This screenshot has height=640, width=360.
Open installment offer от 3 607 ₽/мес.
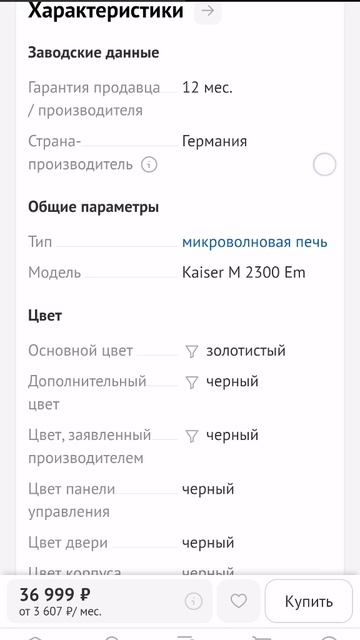click(60, 612)
